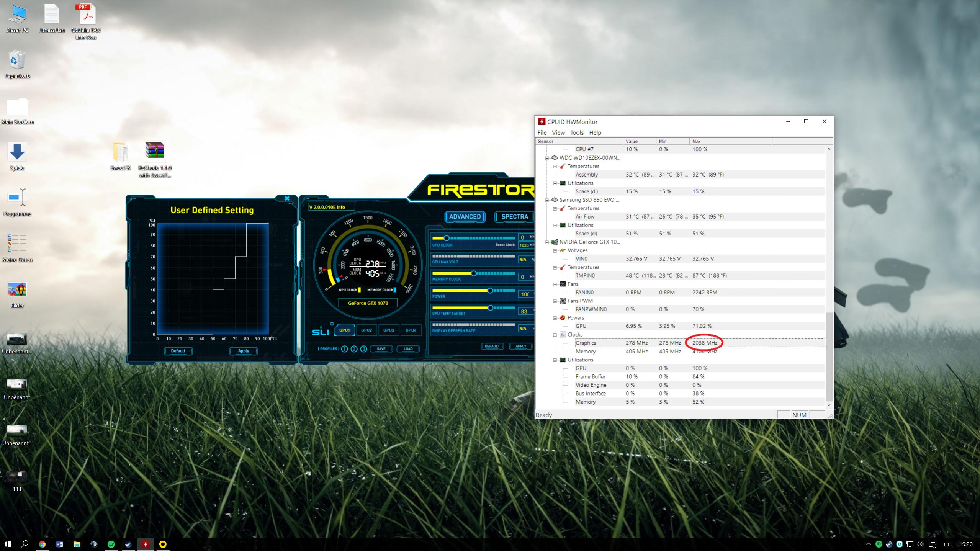Select profile number 1 in Firestorm
Image resolution: width=980 pixels, height=551 pixels.
tap(344, 349)
